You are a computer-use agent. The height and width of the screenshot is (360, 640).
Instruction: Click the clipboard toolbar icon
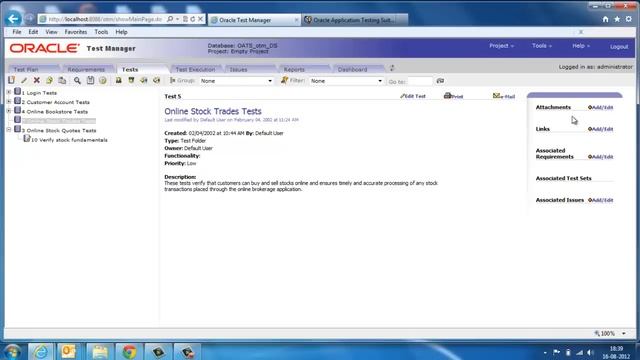pos(90,80)
